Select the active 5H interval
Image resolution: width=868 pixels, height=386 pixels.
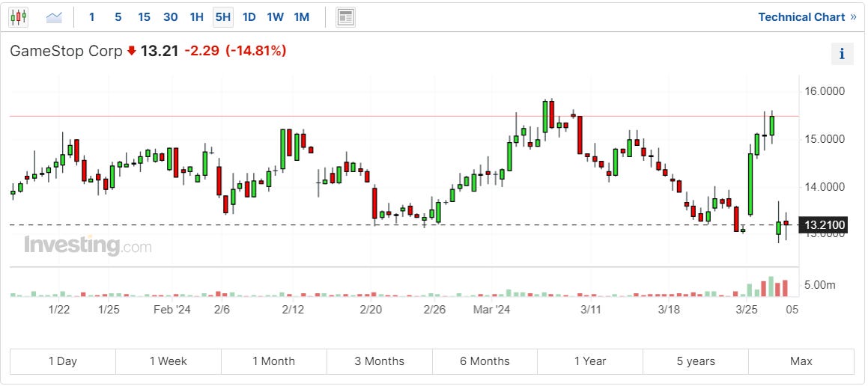click(222, 17)
